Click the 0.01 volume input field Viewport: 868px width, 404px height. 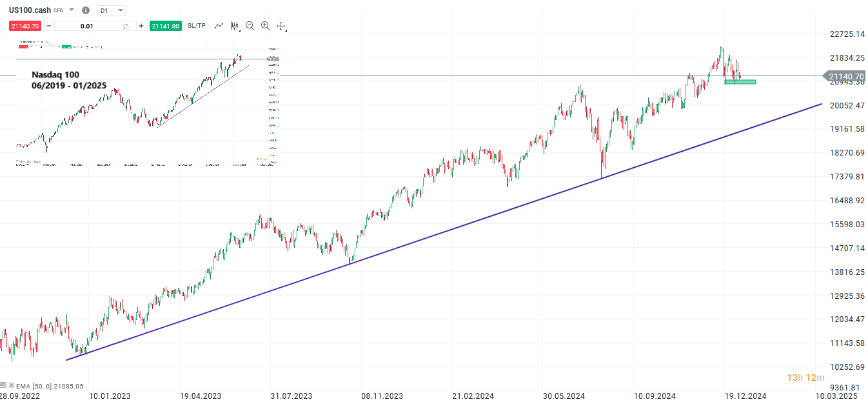[87, 26]
